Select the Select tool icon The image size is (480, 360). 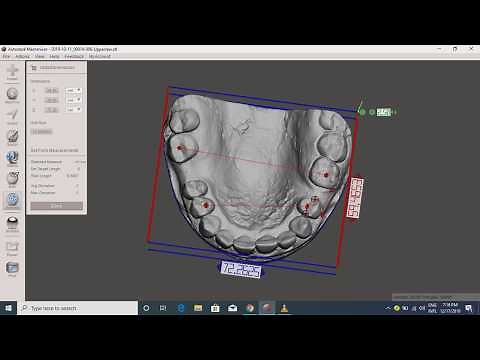coord(12,116)
